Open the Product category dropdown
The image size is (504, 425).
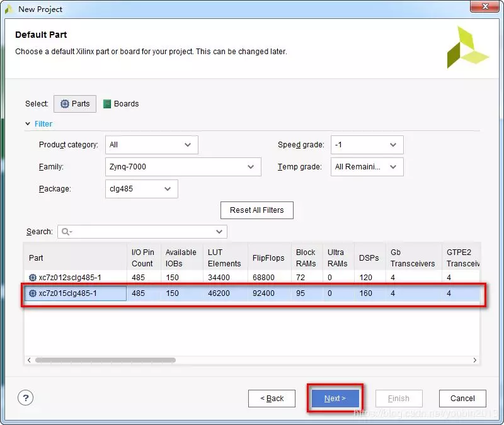tap(151, 145)
